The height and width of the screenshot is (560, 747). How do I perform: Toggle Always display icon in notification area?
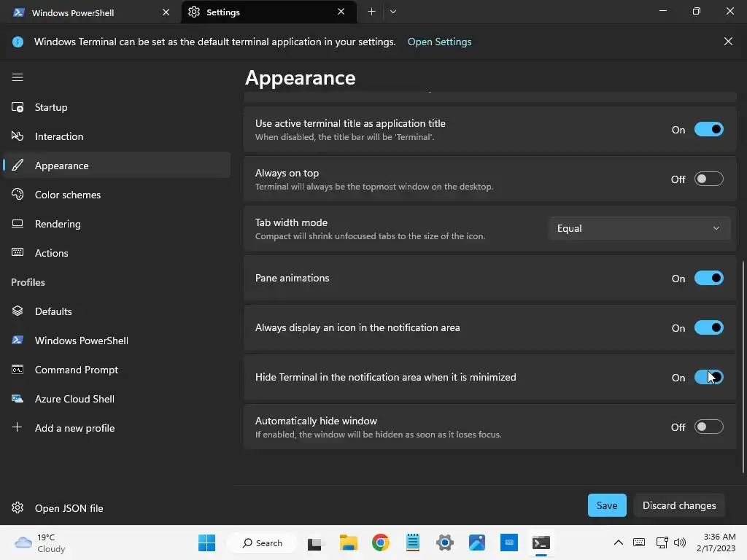(709, 327)
